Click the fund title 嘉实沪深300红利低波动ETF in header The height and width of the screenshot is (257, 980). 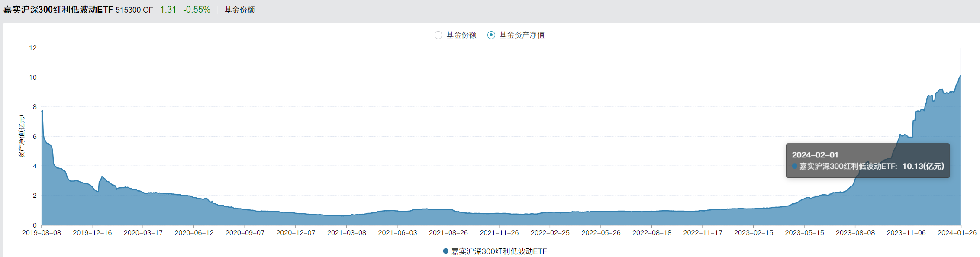click(58, 10)
